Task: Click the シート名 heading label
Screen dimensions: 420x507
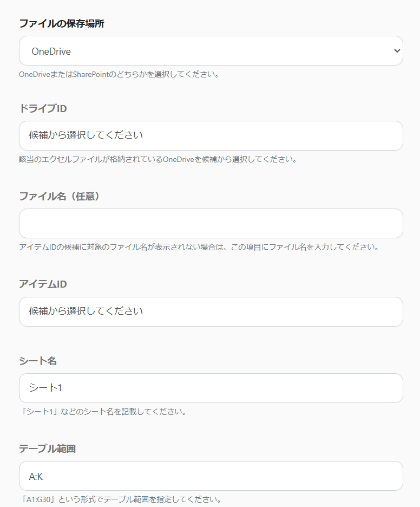Action: tap(38, 361)
